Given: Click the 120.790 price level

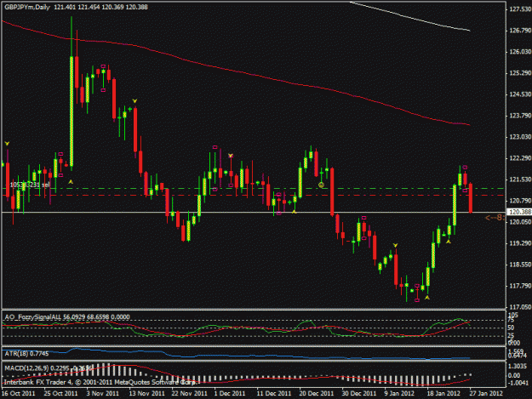Looking at the screenshot, I should (x=520, y=201).
